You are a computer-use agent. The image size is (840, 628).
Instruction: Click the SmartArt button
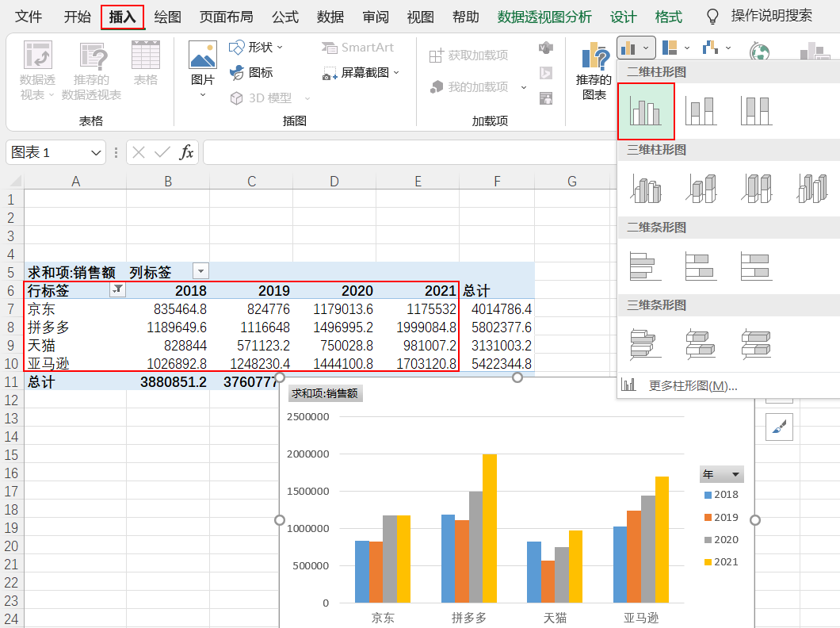click(x=357, y=48)
